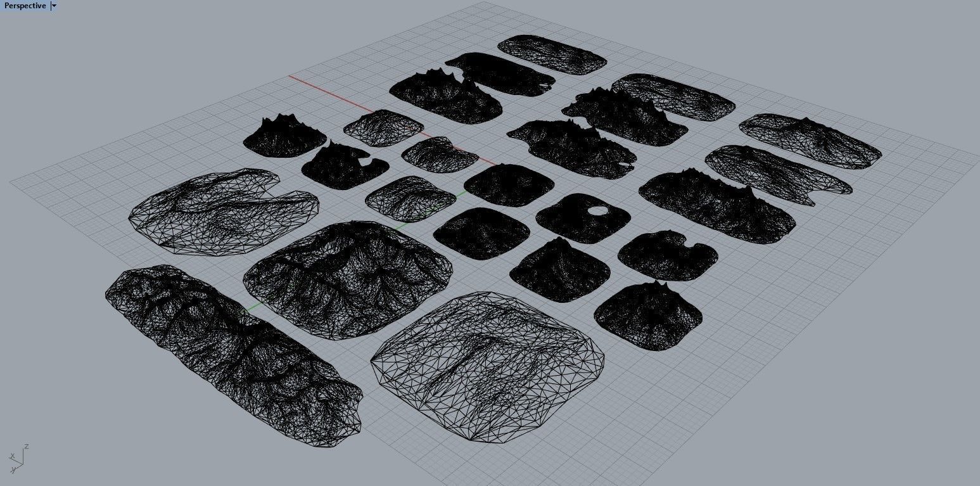The image size is (980, 486).
Task: Select the long narrow mesh nearest the camera
Action: [x=234, y=355]
